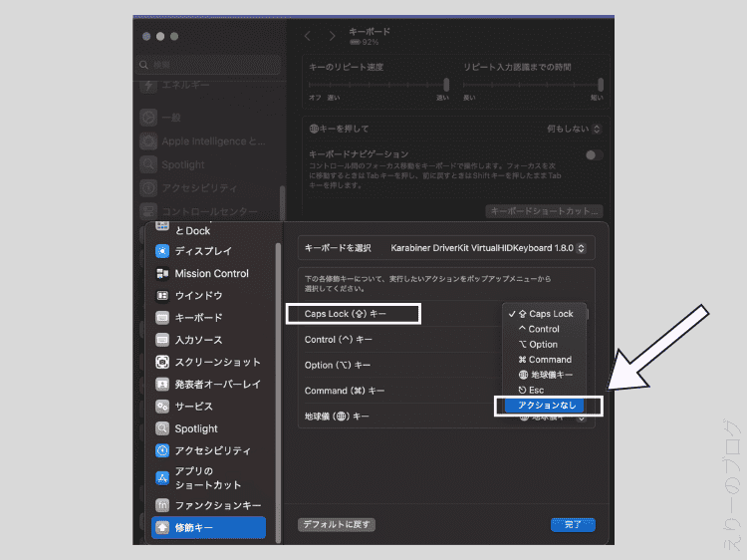Choose アクションなし from popup menu

pyautogui.click(x=547, y=406)
